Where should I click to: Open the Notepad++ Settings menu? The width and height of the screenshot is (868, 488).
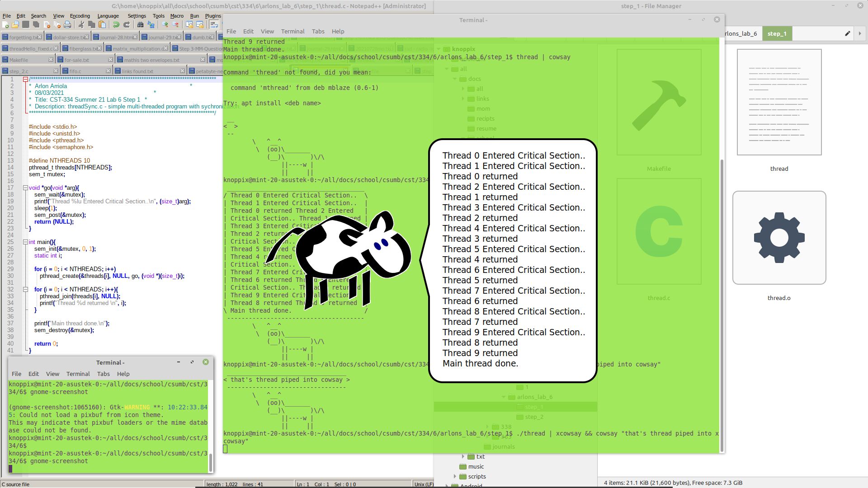point(137,16)
